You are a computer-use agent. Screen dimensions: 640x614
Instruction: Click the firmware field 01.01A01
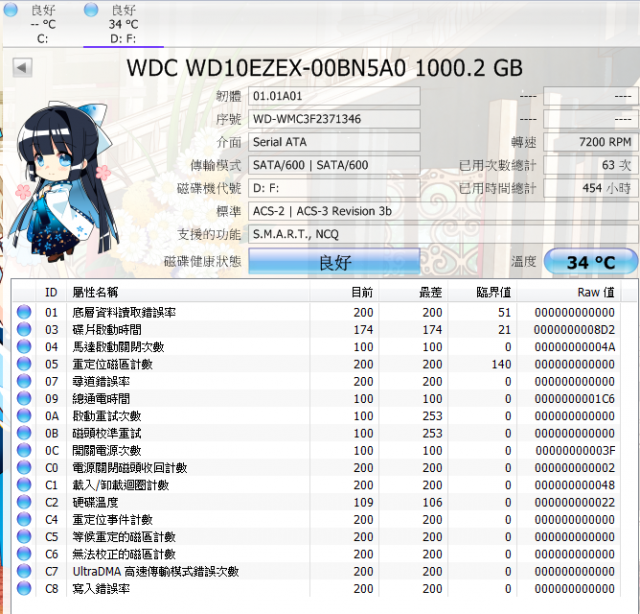click(334, 96)
